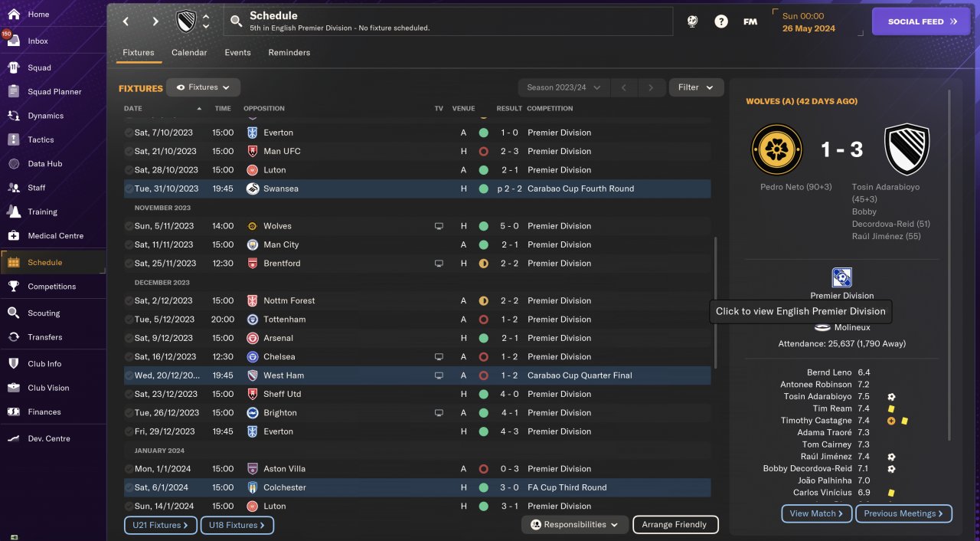Viewport: 980px width, 541px height.
Task: Click the date 26 May 2024
Action: [808, 28]
